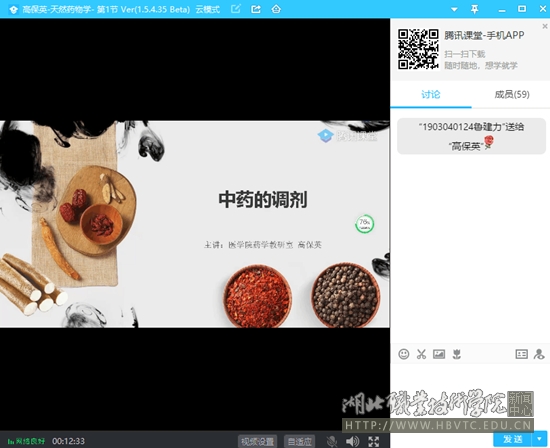Insert a picture with image icon
This screenshot has width=550, height=448.
pos(439,354)
